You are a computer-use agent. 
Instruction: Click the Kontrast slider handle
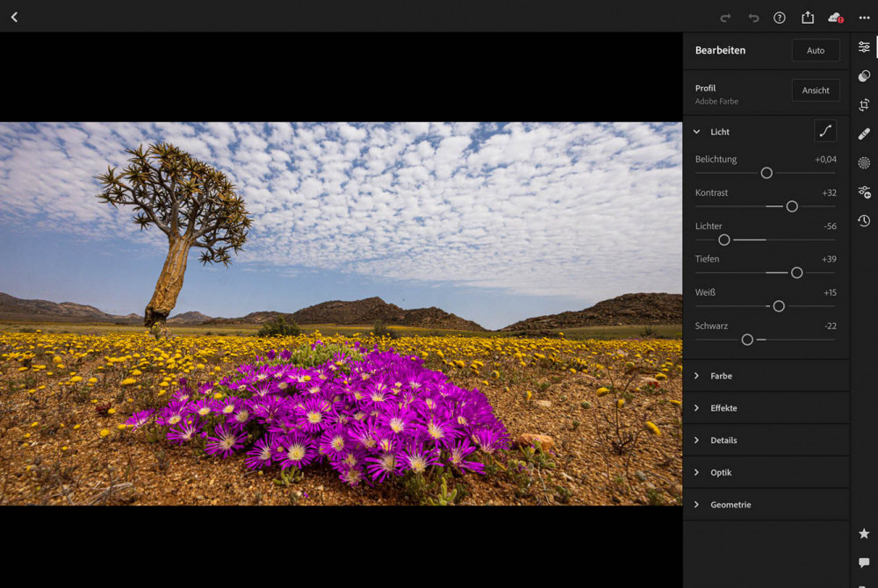[792, 206]
